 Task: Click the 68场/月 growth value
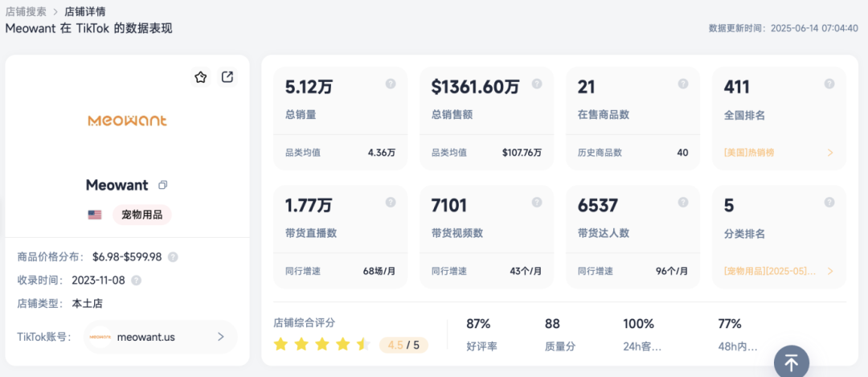[x=379, y=271]
